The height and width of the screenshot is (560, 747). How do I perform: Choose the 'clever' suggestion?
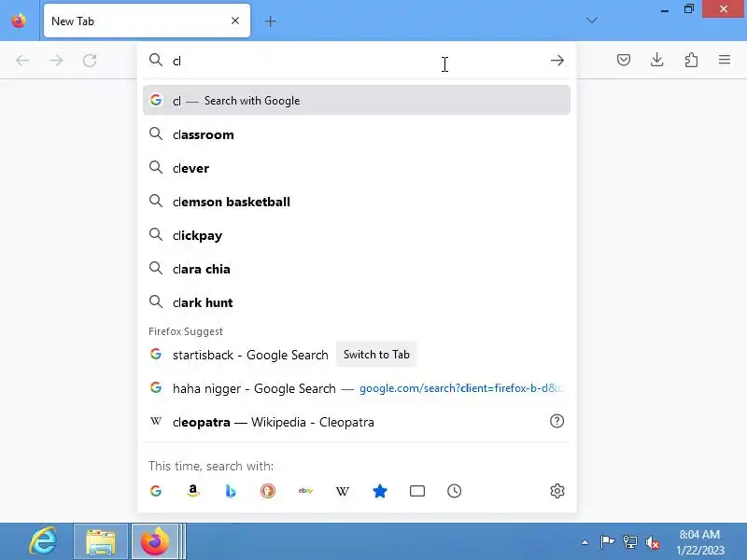[357, 168]
